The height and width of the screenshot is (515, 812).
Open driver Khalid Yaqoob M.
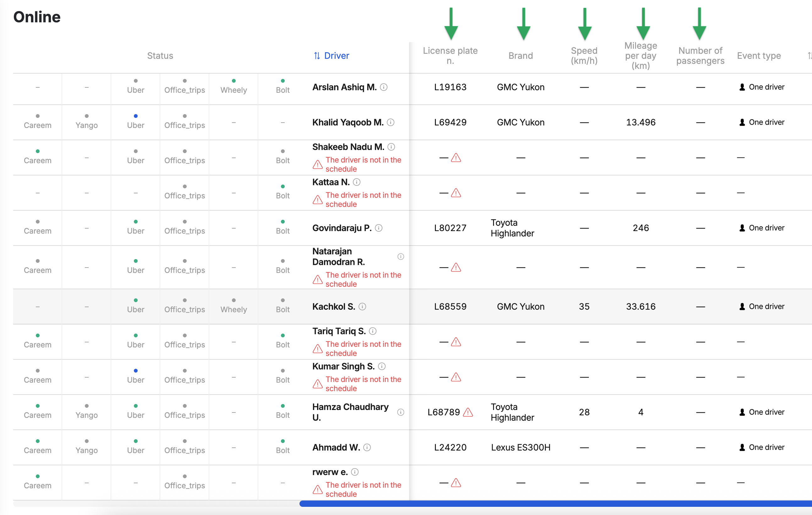pos(348,122)
